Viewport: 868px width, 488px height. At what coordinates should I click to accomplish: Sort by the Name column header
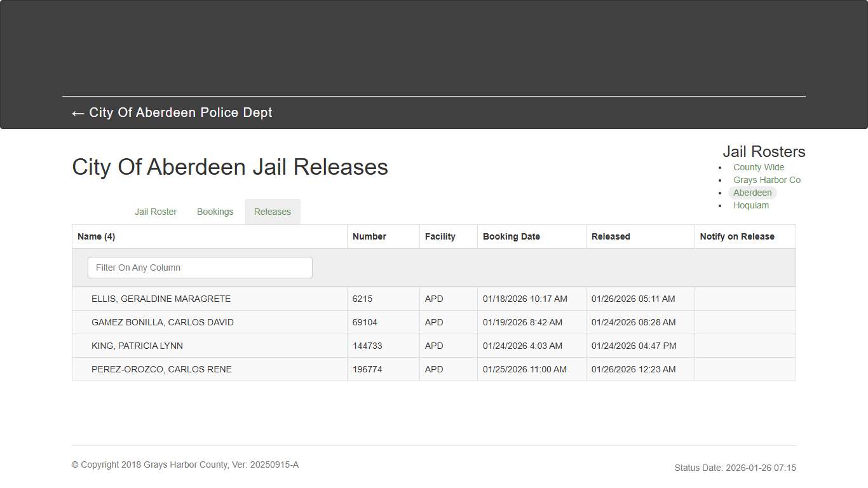point(96,236)
